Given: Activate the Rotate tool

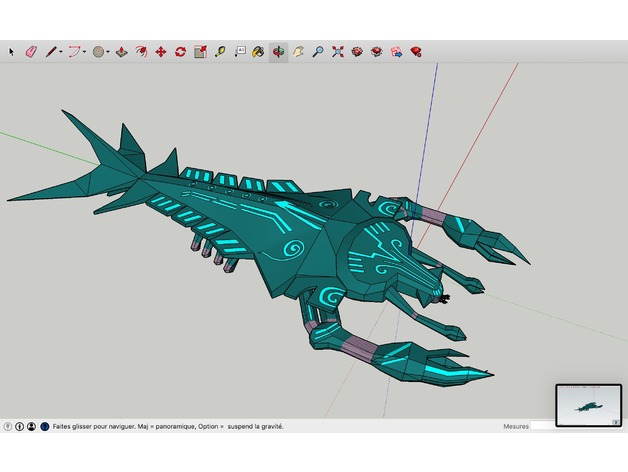Looking at the screenshot, I should (x=180, y=51).
